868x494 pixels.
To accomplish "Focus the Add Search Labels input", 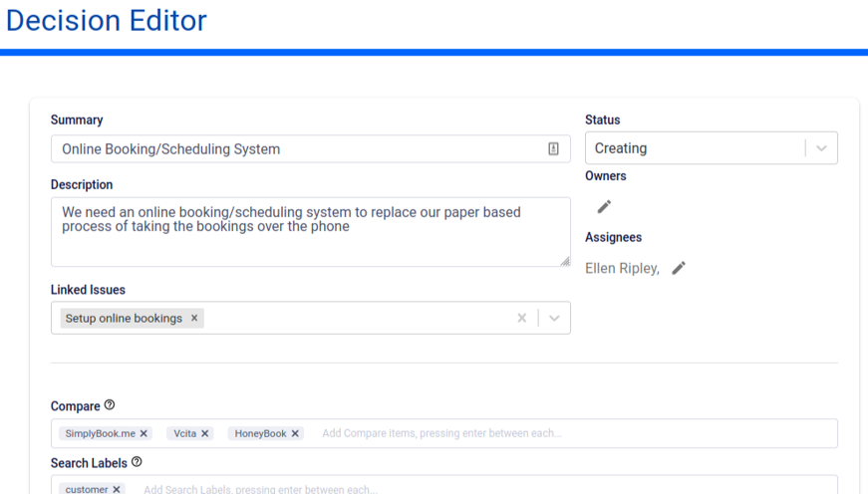I will pyautogui.click(x=478, y=489).
